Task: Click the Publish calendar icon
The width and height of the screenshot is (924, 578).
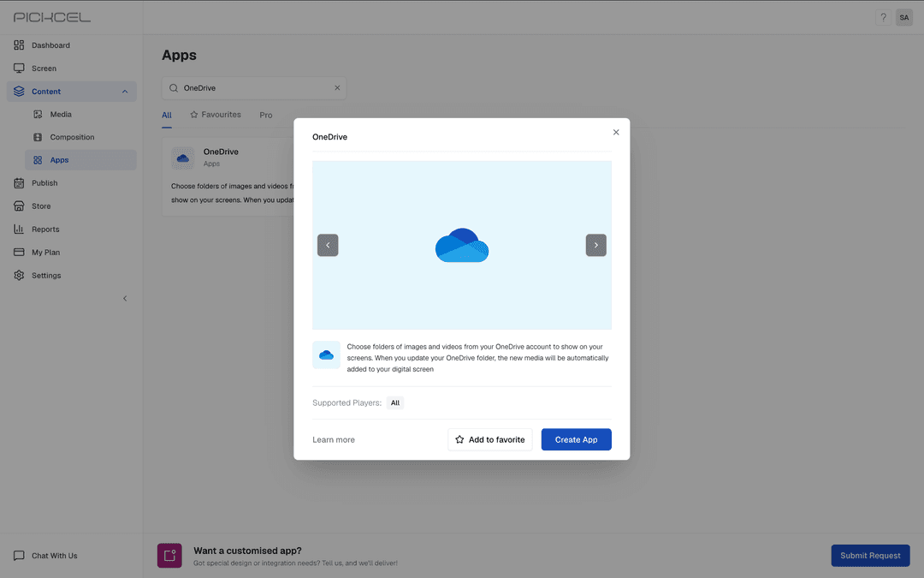Action: [19, 183]
